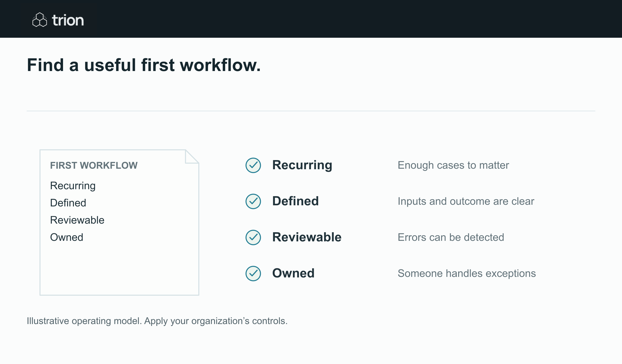This screenshot has width=622, height=364.
Task: Click the bold 'Recurring' checklist label
Action: coord(302,165)
